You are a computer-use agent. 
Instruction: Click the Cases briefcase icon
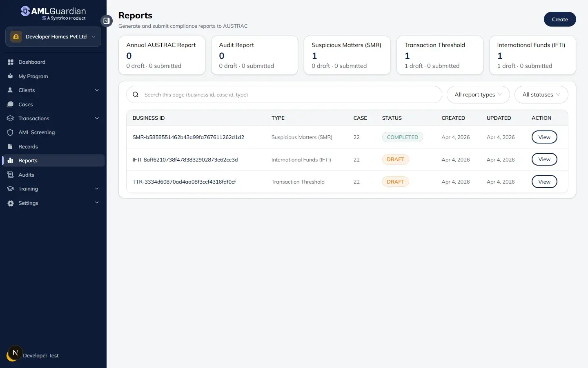click(x=11, y=104)
